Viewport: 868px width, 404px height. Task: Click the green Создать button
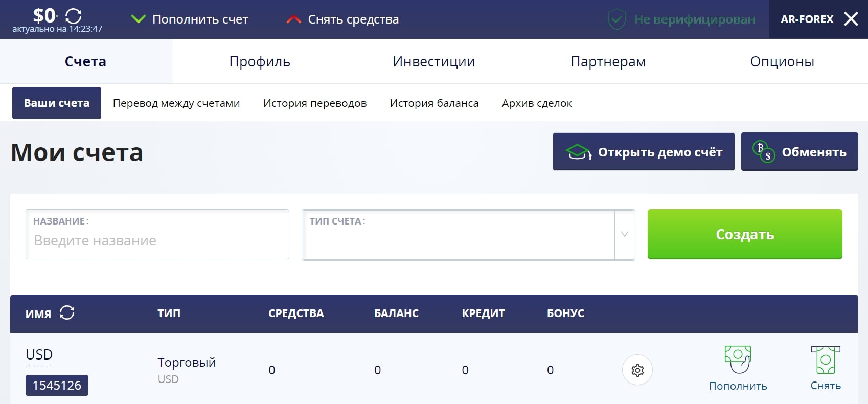(x=745, y=234)
